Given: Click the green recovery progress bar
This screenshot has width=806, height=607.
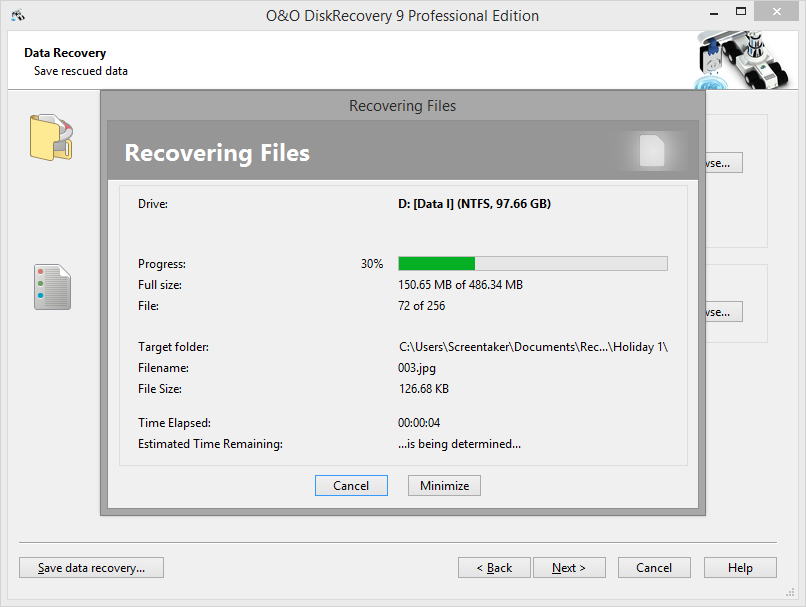Looking at the screenshot, I should 533,264.
